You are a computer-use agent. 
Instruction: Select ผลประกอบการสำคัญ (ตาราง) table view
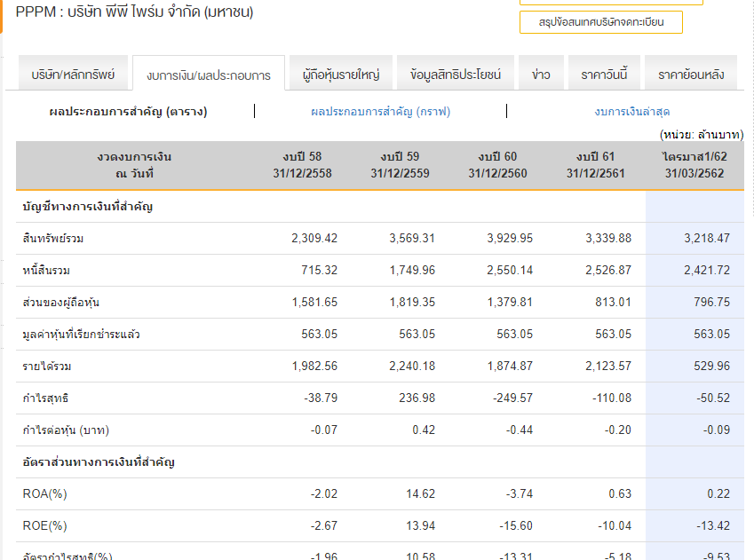pyautogui.click(x=128, y=111)
